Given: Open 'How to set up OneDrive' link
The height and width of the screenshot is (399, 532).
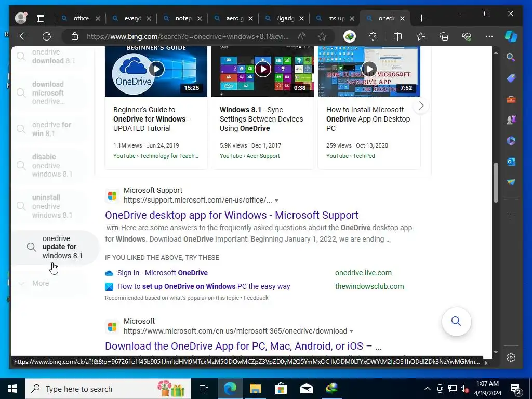Looking at the screenshot, I should [204, 286].
